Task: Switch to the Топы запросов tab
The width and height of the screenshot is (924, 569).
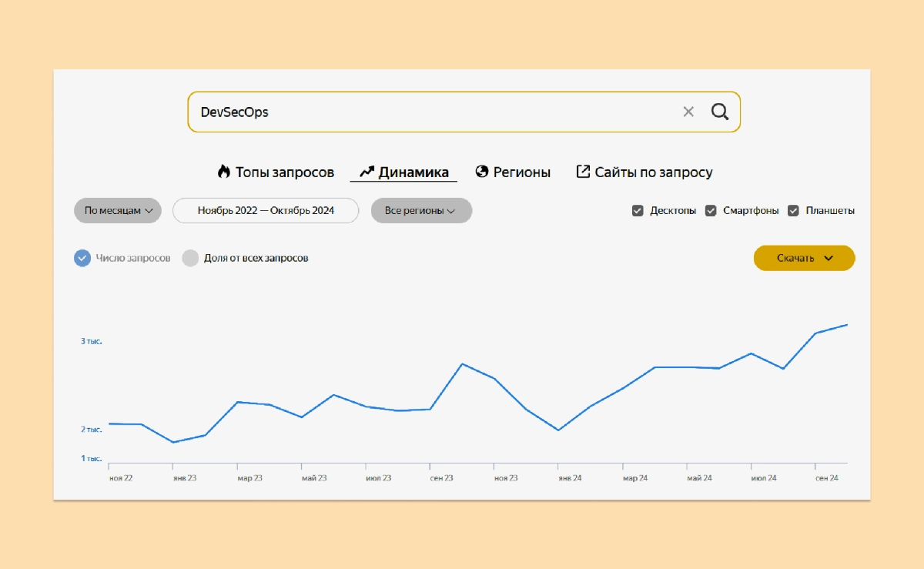Action: point(284,172)
